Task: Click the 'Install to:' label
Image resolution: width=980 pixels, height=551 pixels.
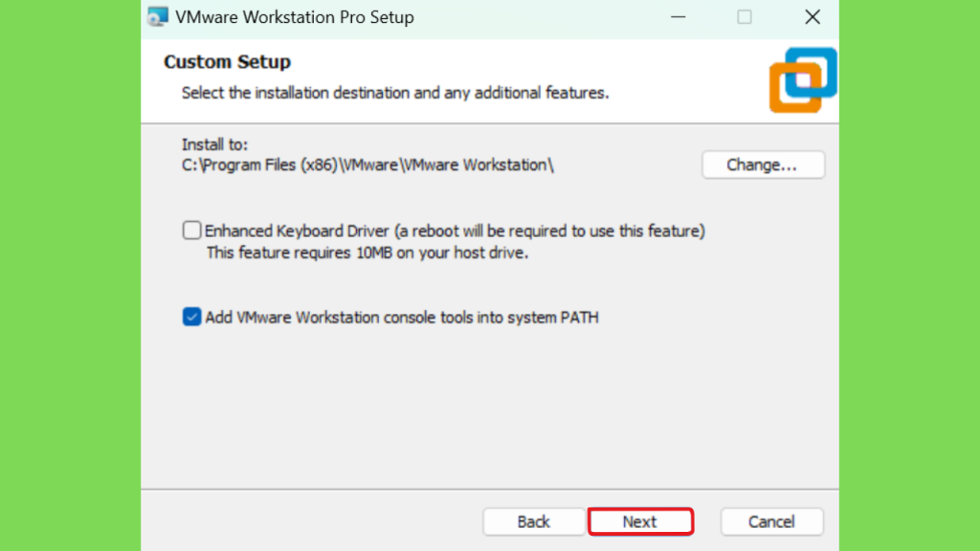Action: 215,144
